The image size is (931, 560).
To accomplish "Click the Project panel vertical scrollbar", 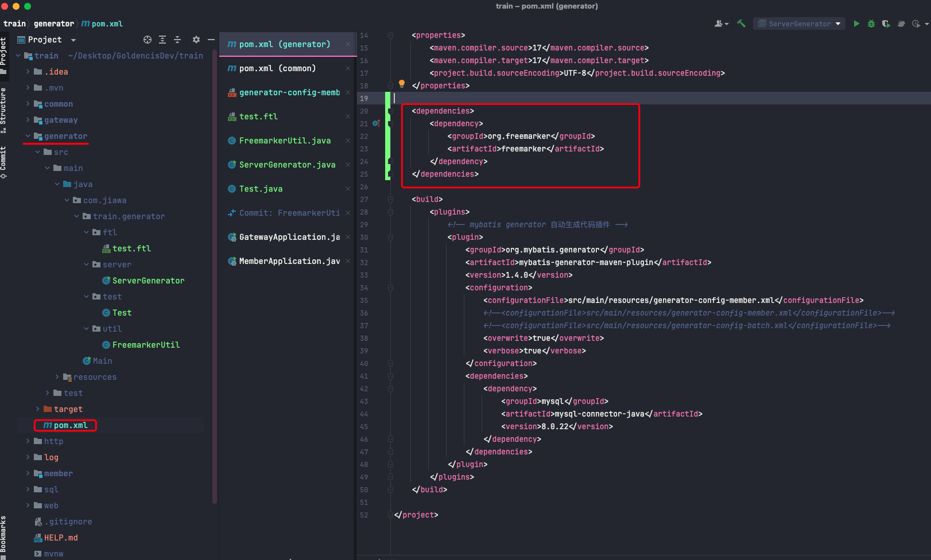I will tap(215, 275).
